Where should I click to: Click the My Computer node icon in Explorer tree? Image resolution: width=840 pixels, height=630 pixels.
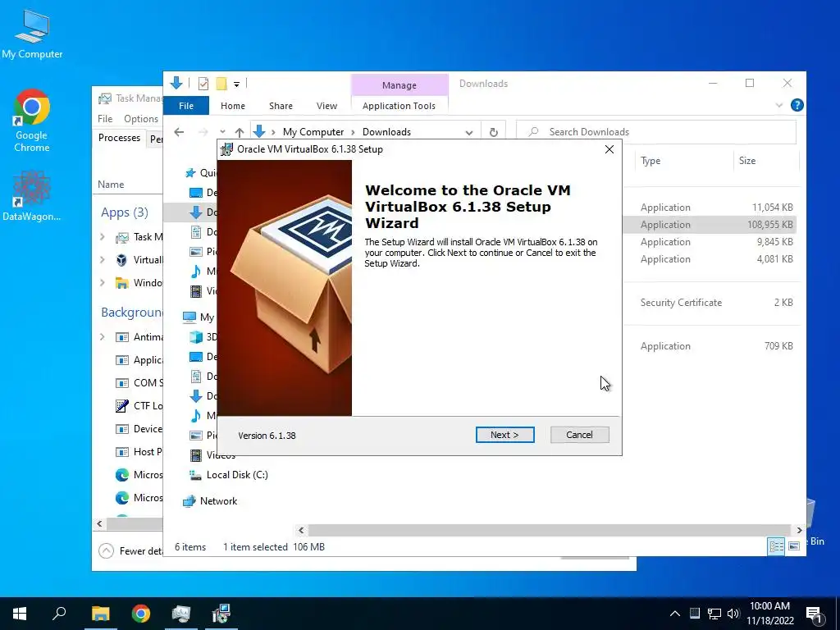click(x=189, y=317)
